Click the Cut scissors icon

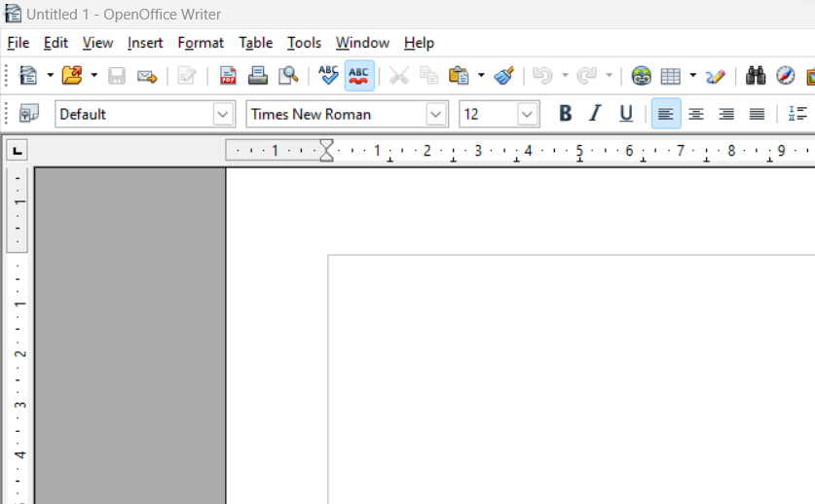[x=398, y=76]
